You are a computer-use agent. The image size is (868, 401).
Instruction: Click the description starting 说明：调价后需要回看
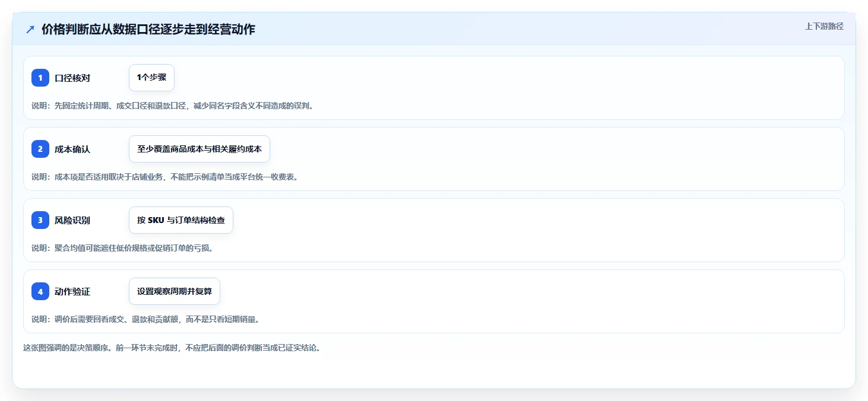(145, 319)
